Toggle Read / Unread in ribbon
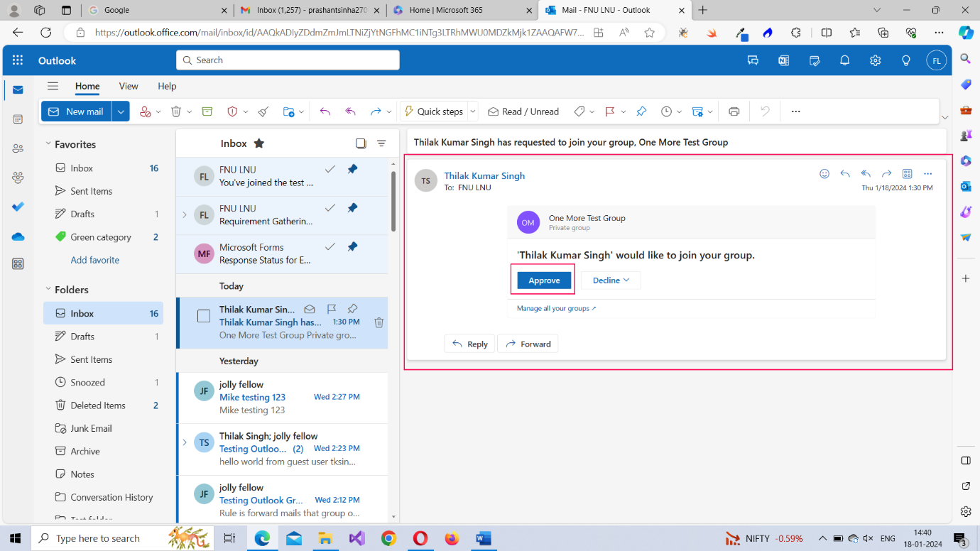Image resolution: width=980 pixels, height=551 pixels. [523, 111]
